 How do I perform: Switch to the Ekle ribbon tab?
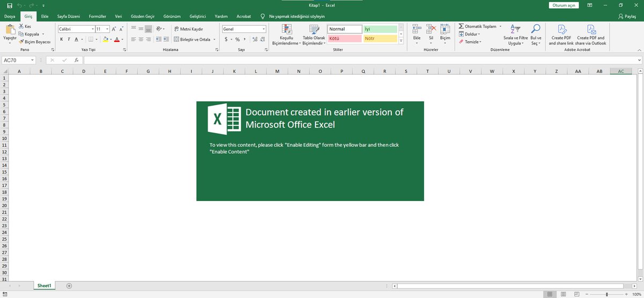[45, 17]
